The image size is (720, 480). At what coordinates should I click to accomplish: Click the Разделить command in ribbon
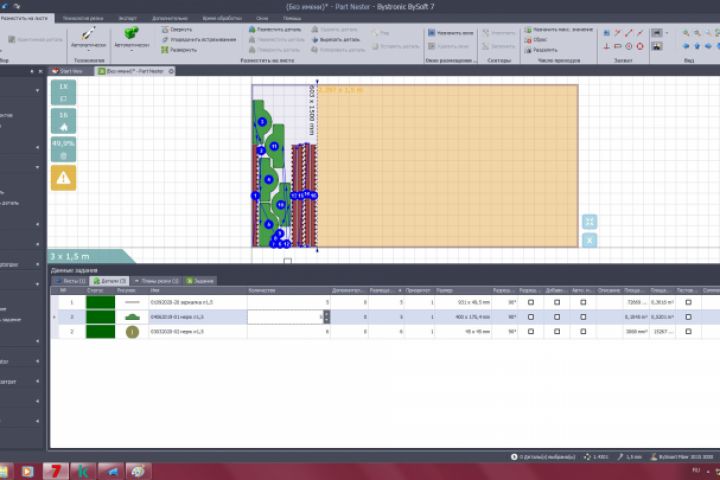(x=540, y=50)
